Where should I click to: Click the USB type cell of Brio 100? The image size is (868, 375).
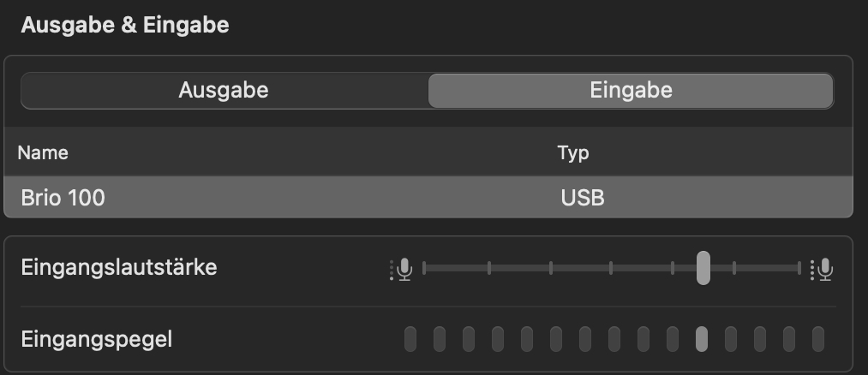[x=583, y=198]
